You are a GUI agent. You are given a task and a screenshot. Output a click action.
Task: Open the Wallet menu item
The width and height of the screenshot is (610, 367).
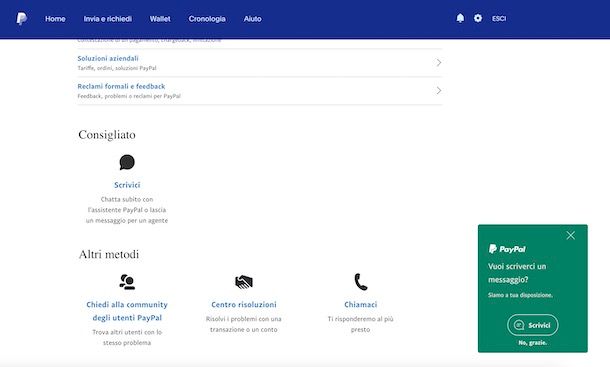(160, 19)
